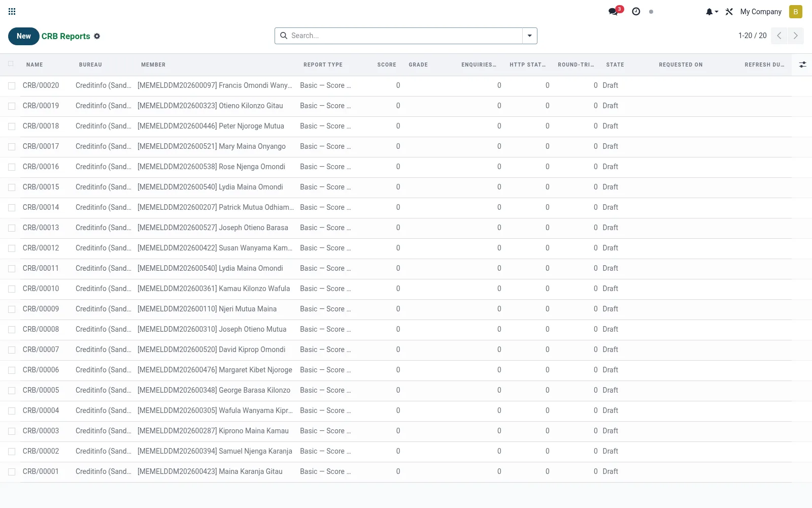Open optional columns adjust icon
This screenshot has height=508, width=812.
[802, 65]
